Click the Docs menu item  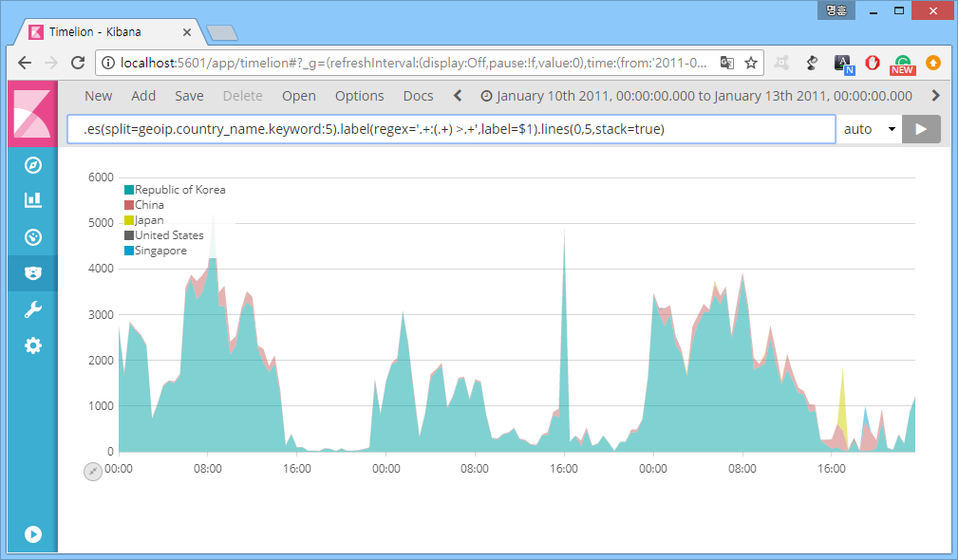point(418,96)
